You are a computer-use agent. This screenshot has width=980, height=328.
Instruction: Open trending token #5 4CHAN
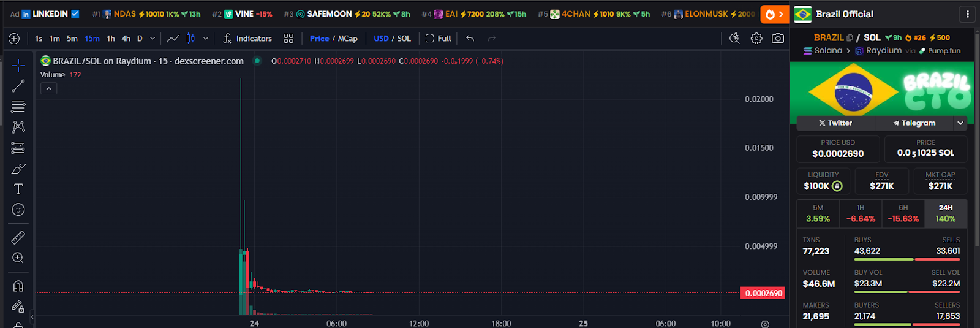tap(594, 14)
